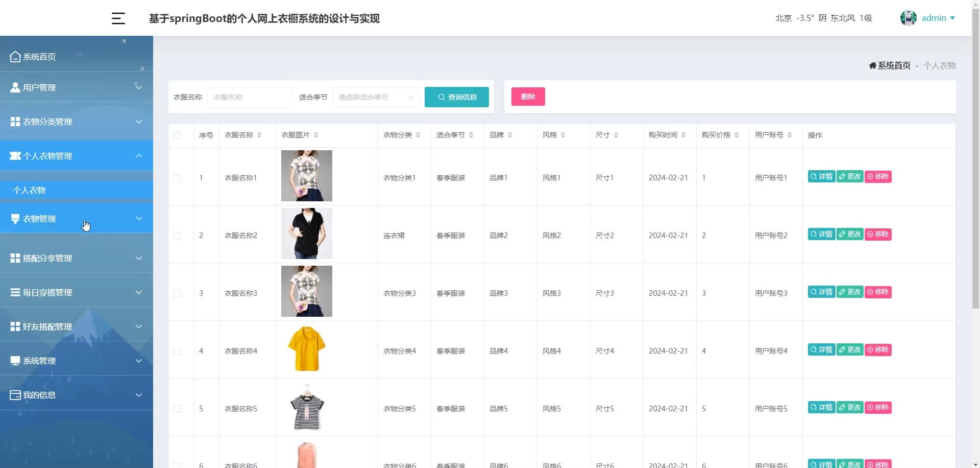
Task: Open the 适合季节 season dropdown
Action: click(376, 97)
